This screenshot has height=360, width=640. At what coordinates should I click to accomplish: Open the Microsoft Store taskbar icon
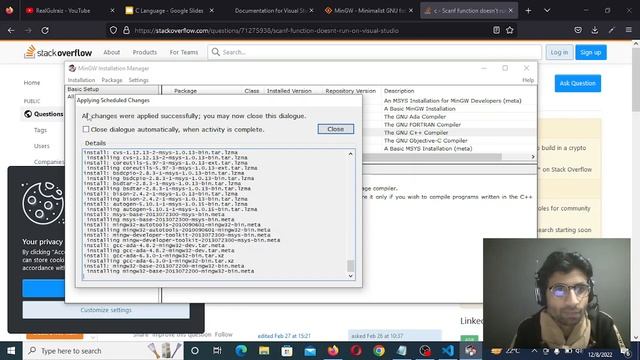287,351
